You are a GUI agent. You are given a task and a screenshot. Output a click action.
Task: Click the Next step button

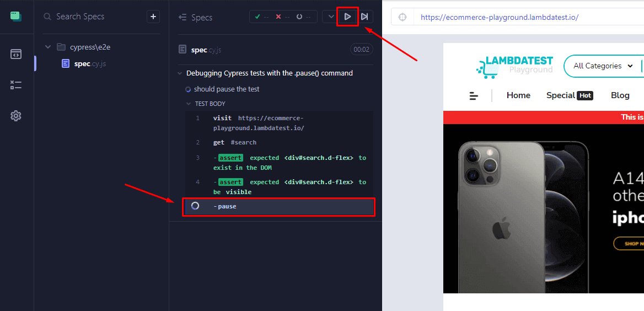click(364, 17)
